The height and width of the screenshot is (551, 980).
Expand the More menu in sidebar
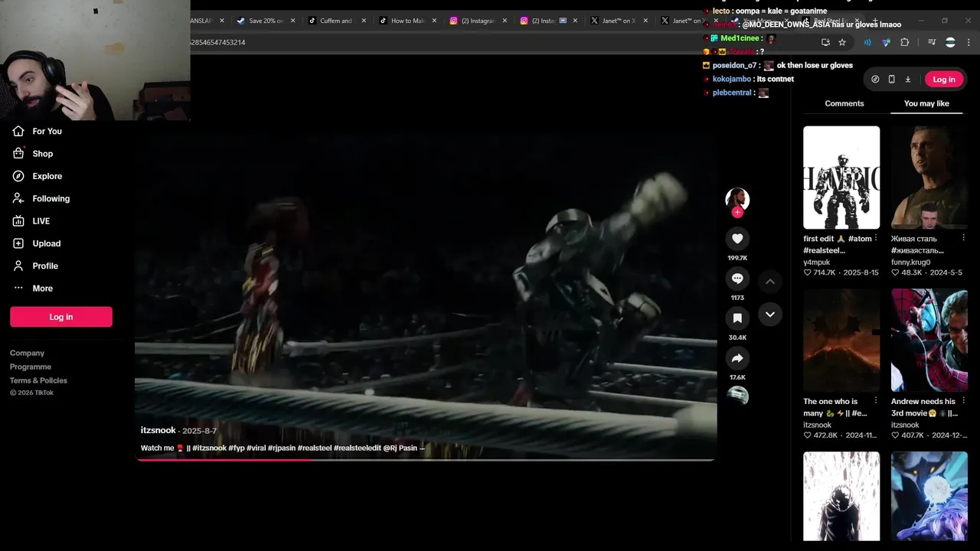pos(32,289)
